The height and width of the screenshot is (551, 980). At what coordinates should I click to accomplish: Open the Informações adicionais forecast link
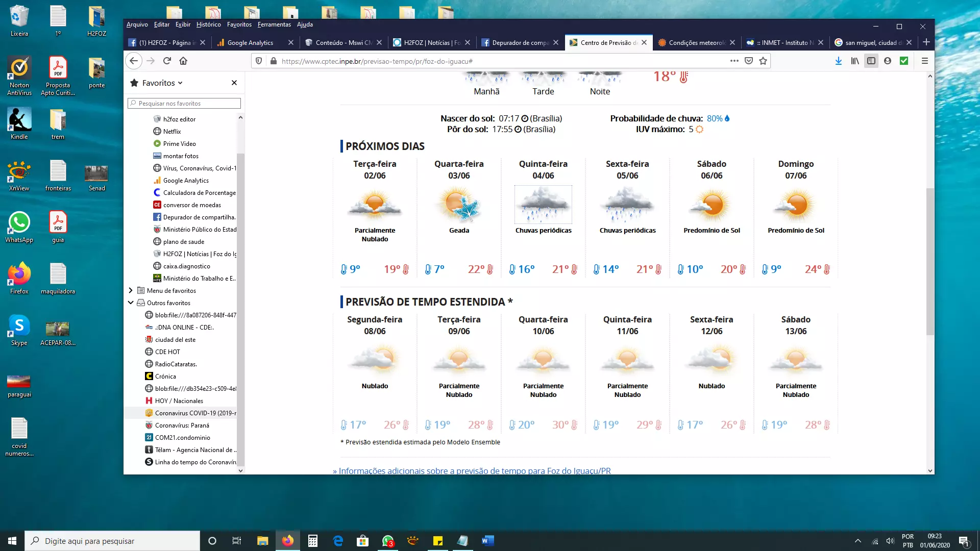(472, 470)
